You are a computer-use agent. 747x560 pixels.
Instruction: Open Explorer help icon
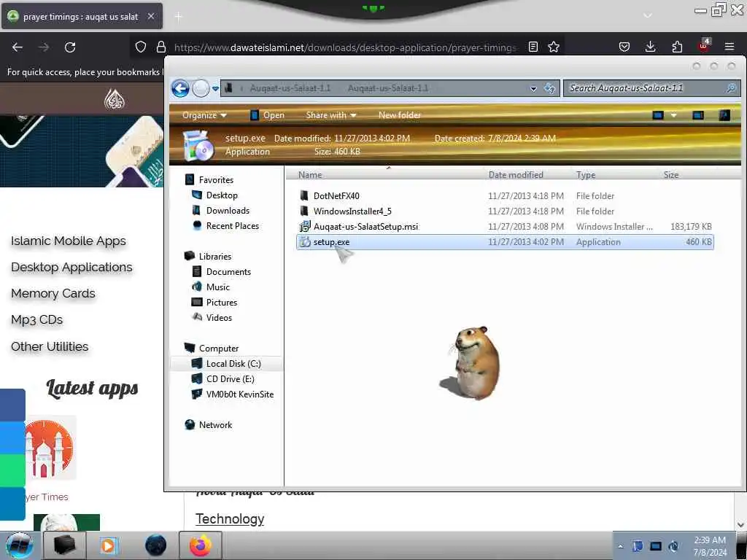pyautogui.click(x=724, y=115)
